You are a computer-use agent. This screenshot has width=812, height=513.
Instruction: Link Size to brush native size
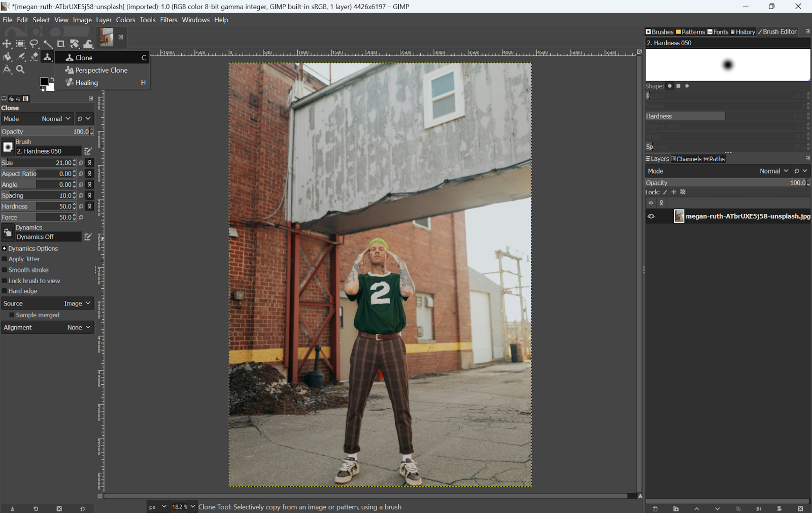[x=90, y=163]
